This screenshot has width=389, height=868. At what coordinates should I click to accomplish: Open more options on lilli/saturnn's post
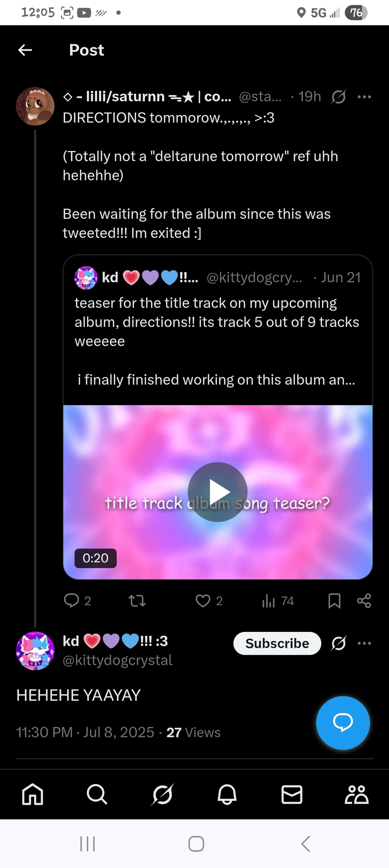coord(364,97)
